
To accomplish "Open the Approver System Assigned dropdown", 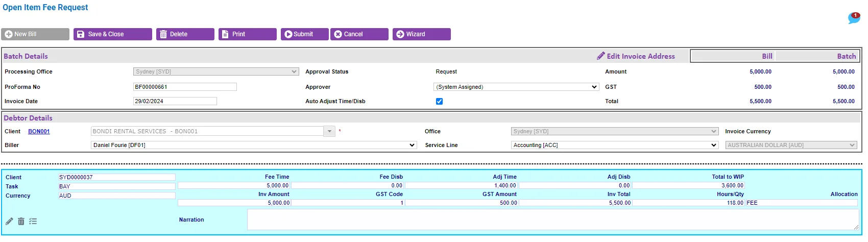I will coord(516,87).
